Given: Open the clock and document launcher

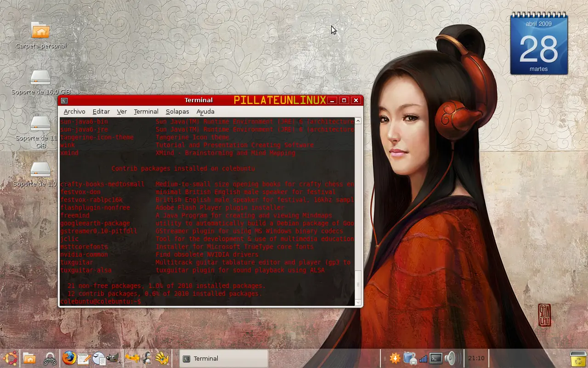Looking at the screenshot, I should click(x=98, y=358).
